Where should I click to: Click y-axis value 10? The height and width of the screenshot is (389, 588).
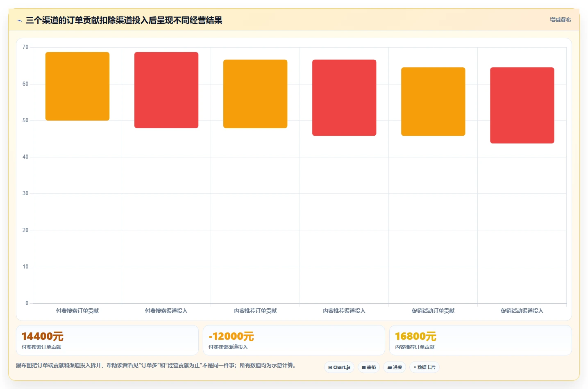[x=25, y=267]
